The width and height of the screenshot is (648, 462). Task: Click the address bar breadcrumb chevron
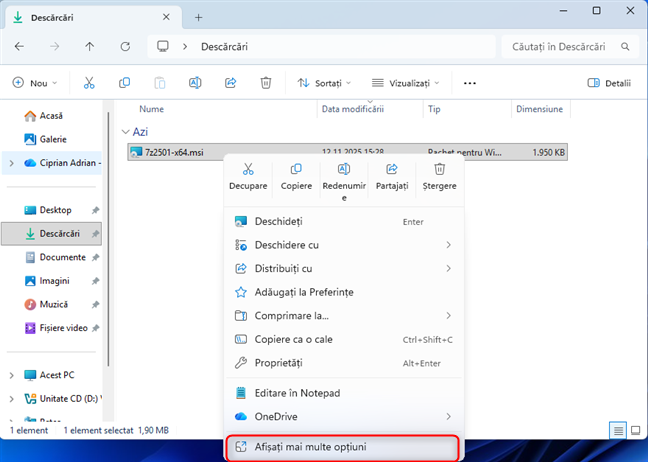pyautogui.click(x=185, y=47)
